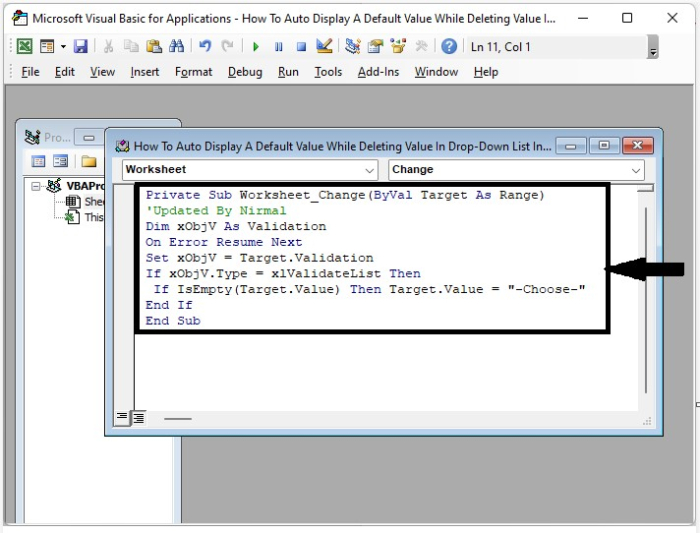700x533 pixels.
Task: Click the VBA application title icon
Action: (x=20, y=18)
